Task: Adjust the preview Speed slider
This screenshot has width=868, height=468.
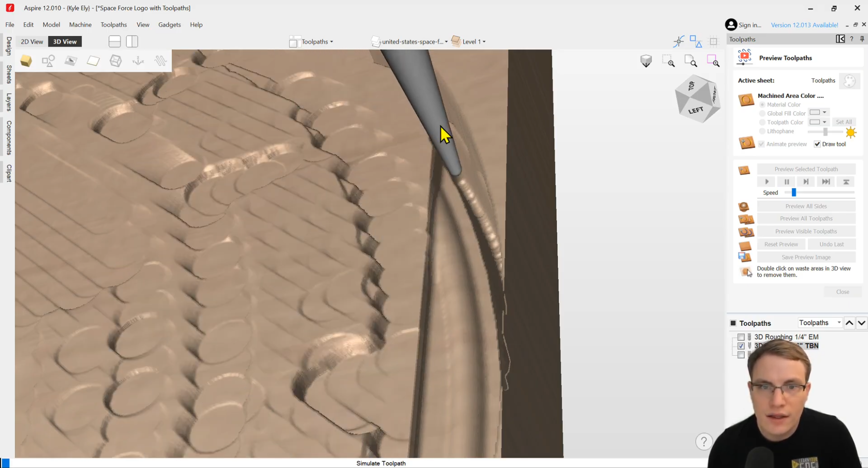Action: tap(794, 193)
